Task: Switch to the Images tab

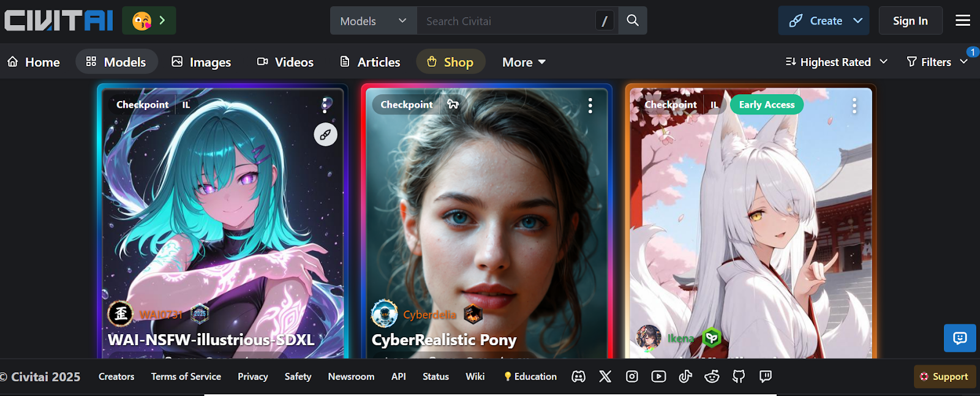Action: tap(201, 62)
